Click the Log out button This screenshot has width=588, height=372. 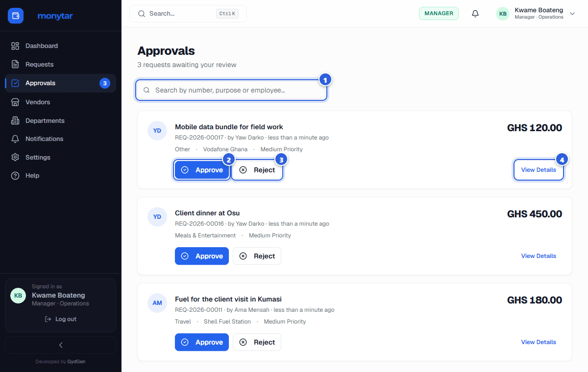coord(61,319)
